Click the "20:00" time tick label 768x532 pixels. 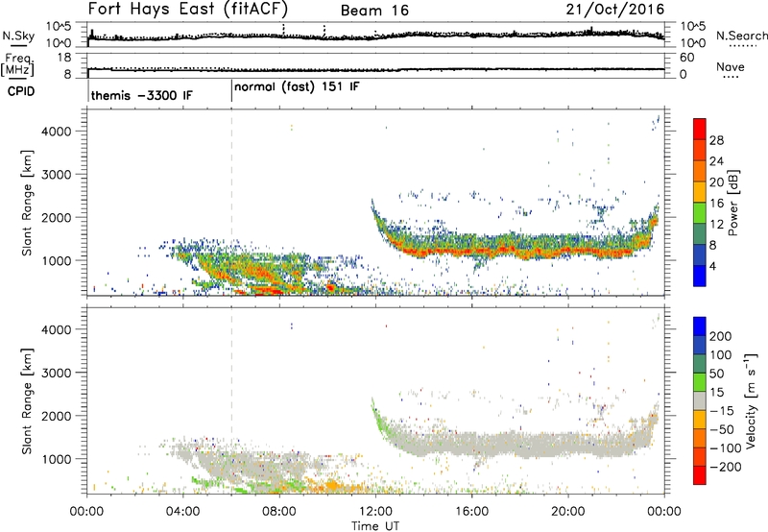pos(568,512)
